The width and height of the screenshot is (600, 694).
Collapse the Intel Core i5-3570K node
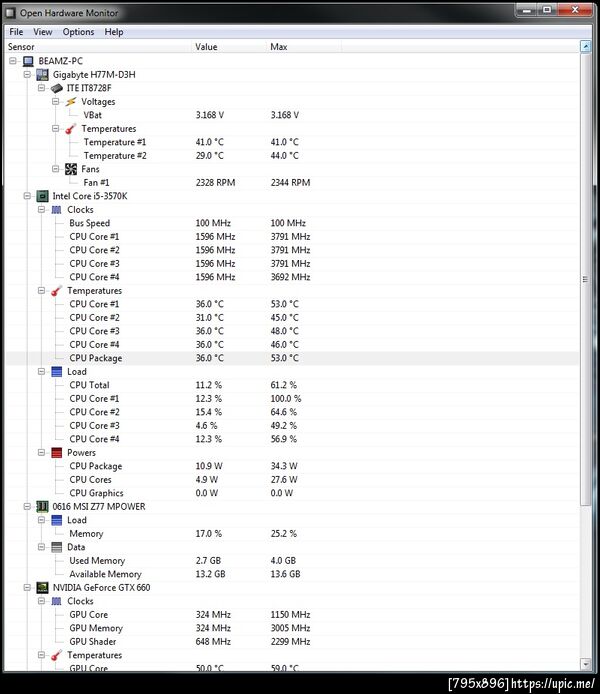27,196
